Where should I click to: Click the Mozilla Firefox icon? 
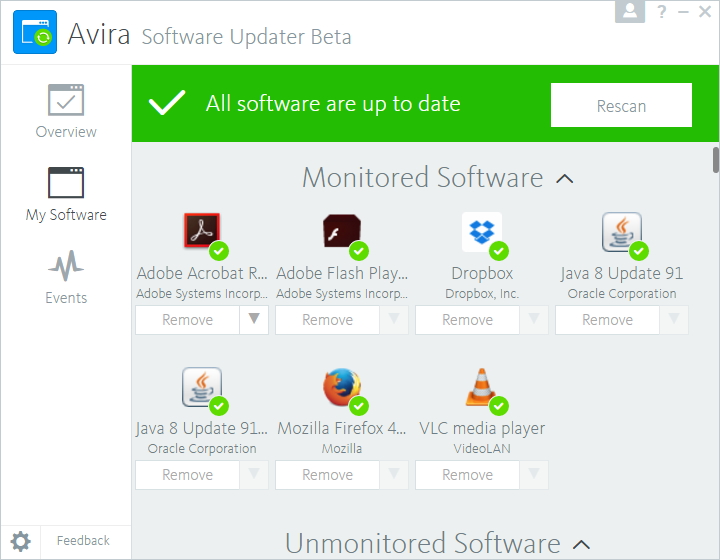[342, 386]
